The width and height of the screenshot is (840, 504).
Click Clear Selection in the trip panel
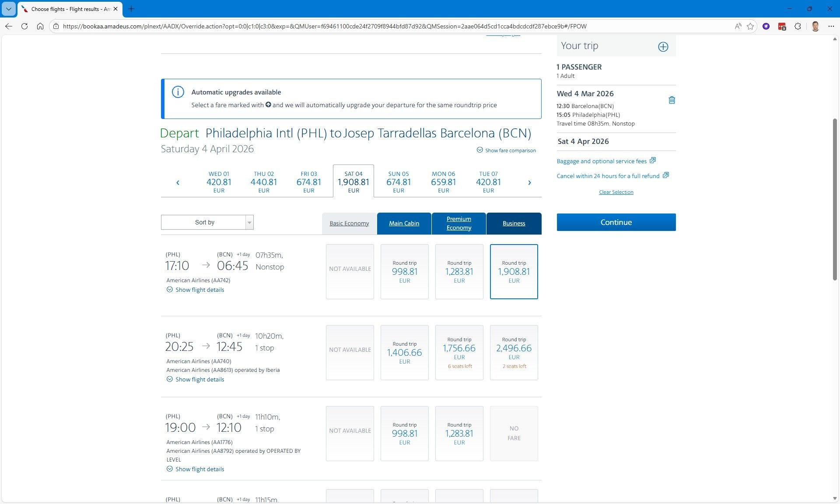click(616, 192)
